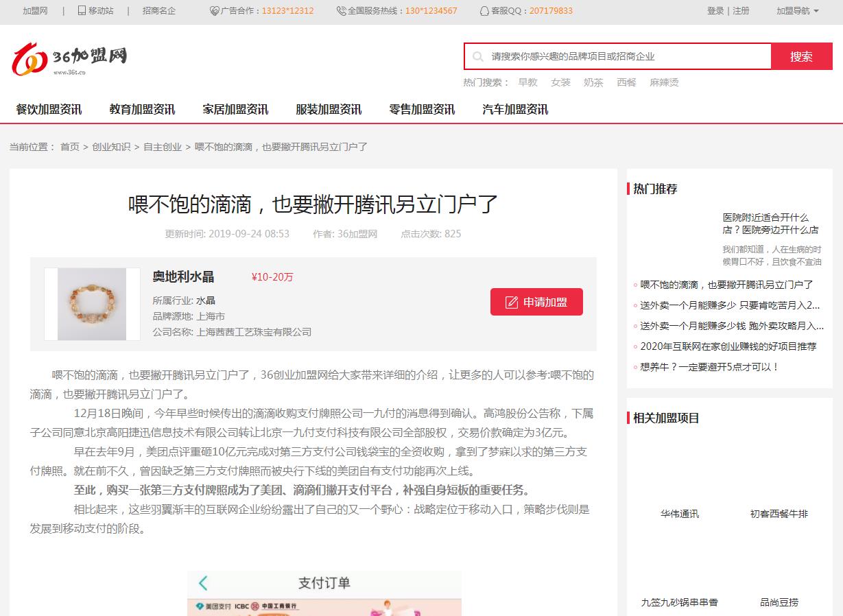This screenshot has width=843, height=616.
Task: Click the magnifier icon in search box
Action: coord(477,57)
